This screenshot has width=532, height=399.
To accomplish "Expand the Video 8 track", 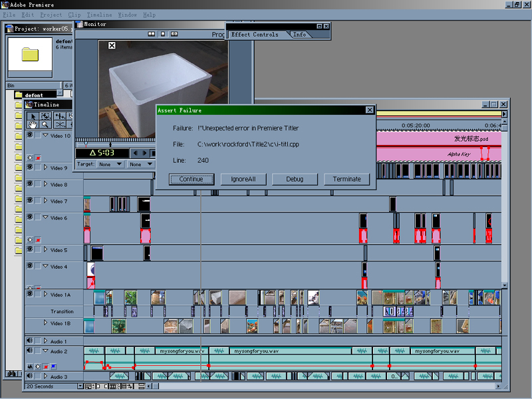I will (x=45, y=184).
